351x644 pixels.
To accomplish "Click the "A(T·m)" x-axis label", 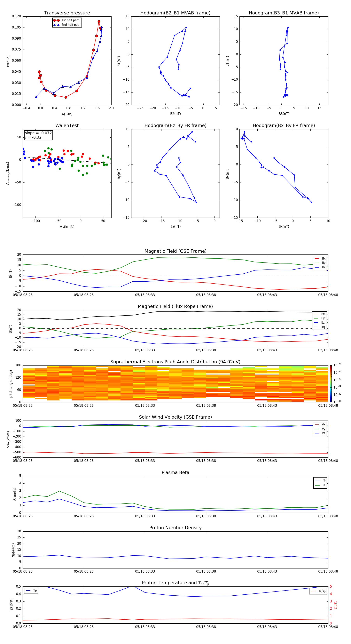I will [x=67, y=114].
